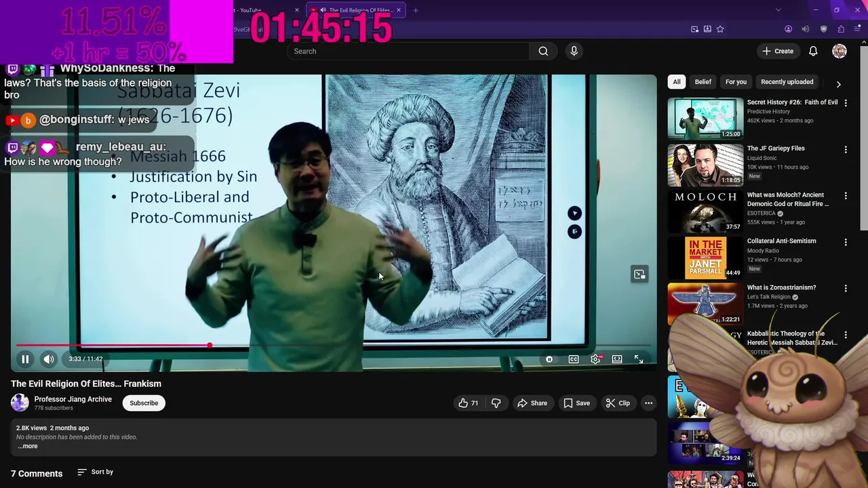Open the browser extensions puzzle icon
This screenshot has width=868, height=488.
coord(841,29)
